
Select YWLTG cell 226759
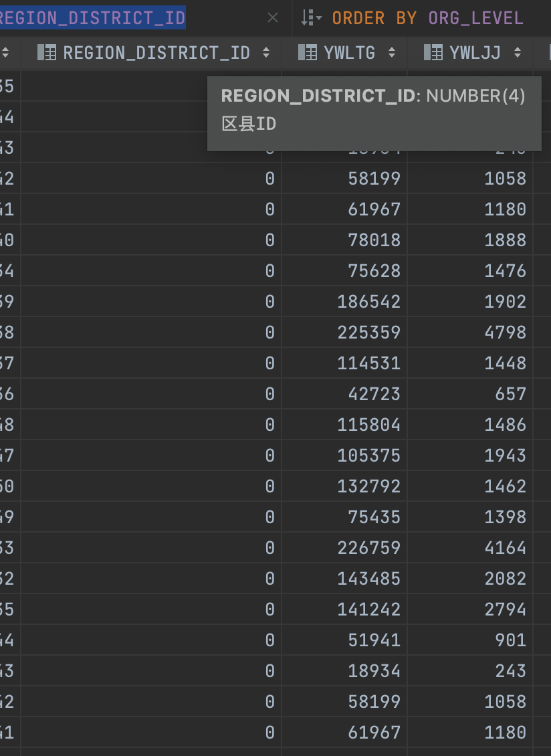(344, 548)
